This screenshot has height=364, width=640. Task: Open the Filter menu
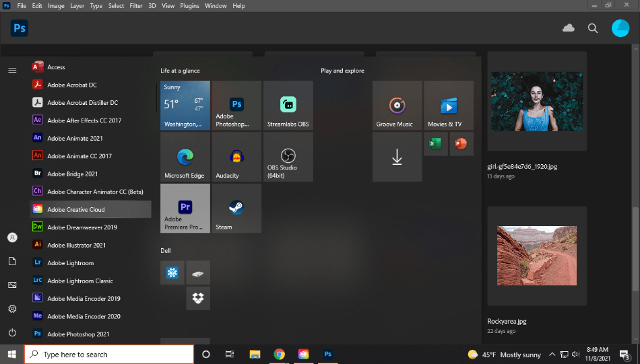click(136, 5)
